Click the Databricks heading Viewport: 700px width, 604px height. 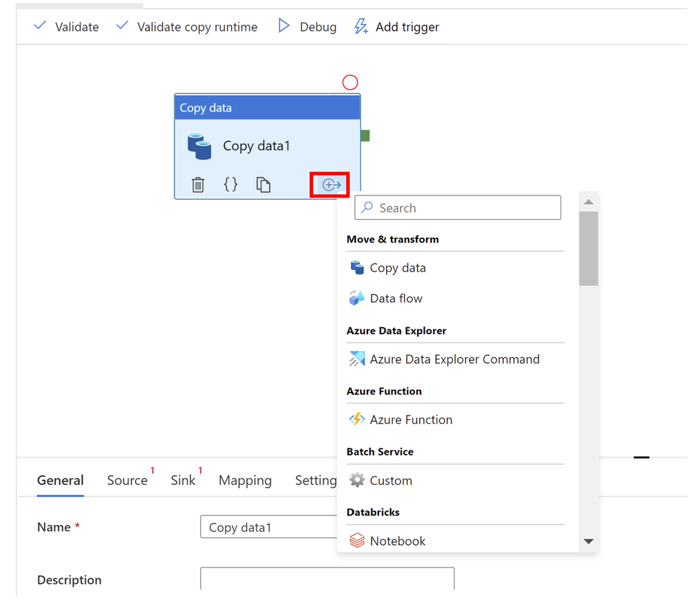tap(373, 512)
